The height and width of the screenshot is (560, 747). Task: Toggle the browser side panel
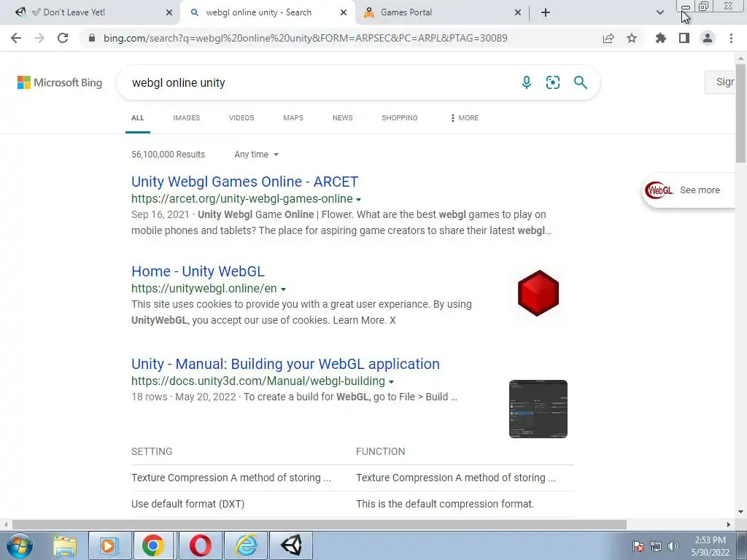[x=684, y=38]
